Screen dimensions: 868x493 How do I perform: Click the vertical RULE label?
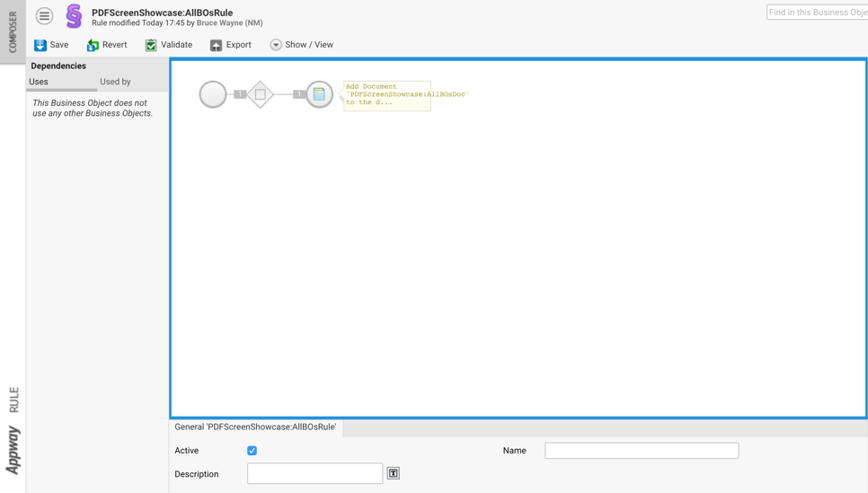click(13, 400)
